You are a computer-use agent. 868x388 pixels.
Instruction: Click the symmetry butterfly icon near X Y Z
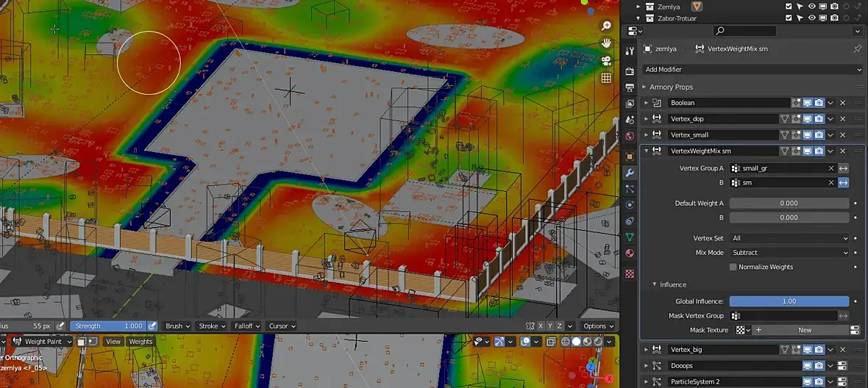pyautogui.click(x=530, y=326)
